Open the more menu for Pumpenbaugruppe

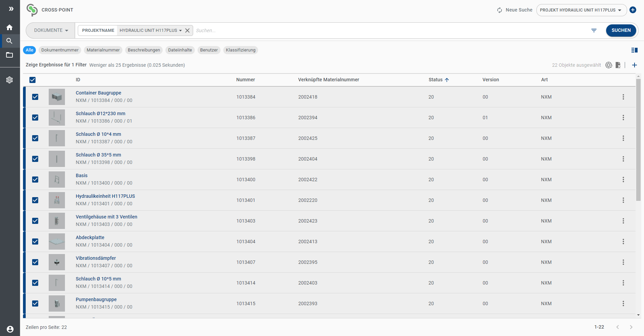tap(623, 303)
